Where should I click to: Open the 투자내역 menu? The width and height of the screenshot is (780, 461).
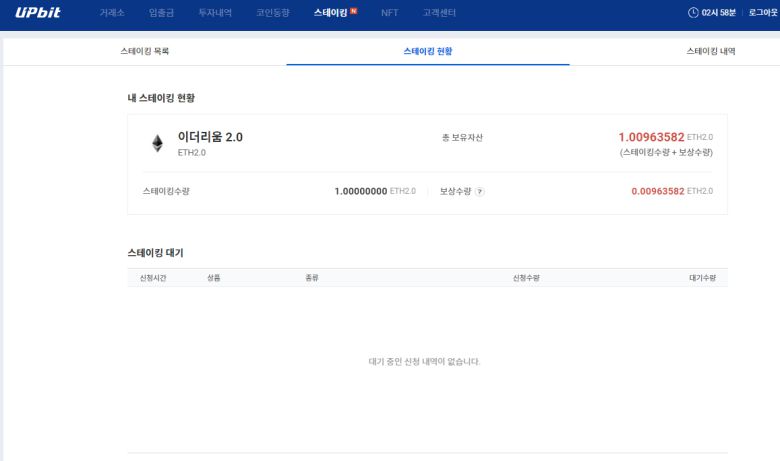tap(215, 13)
